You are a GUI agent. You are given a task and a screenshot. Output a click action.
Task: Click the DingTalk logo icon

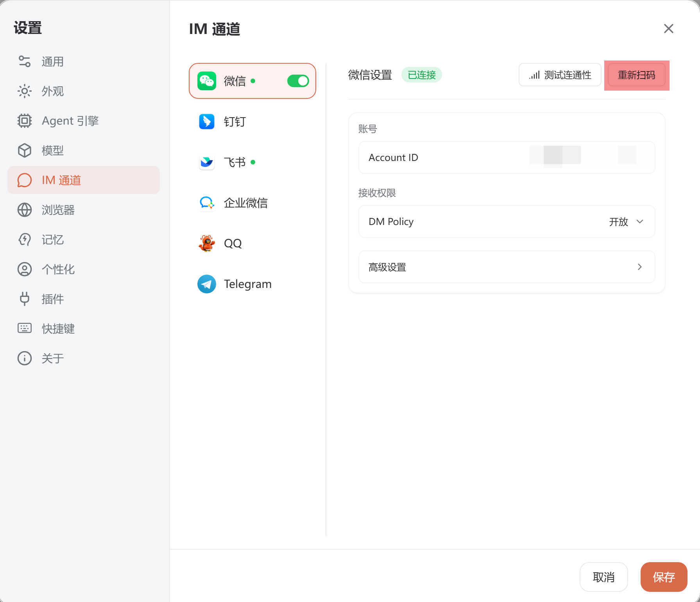coord(207,121)
